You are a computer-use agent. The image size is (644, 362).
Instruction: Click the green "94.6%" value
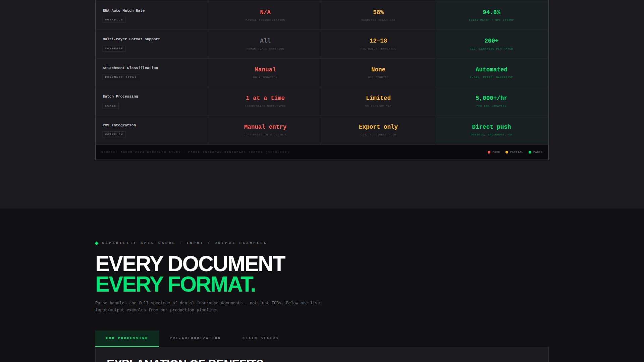(491, 12)
